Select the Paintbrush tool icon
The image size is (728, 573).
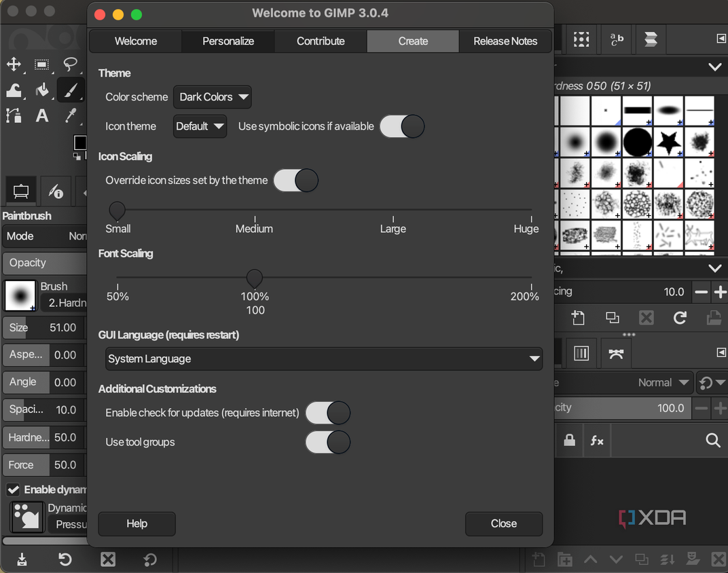click(x=70, y=90)
